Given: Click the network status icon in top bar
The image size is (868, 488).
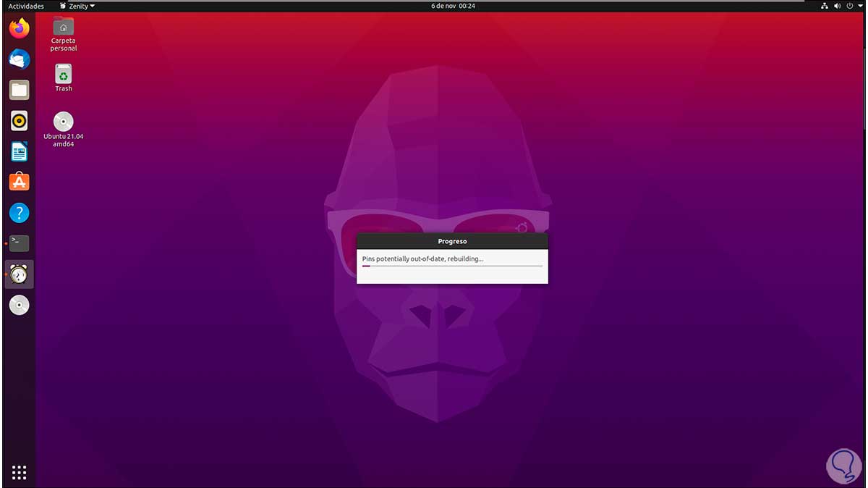Looking at the screenshot, I should pos(826,6).
